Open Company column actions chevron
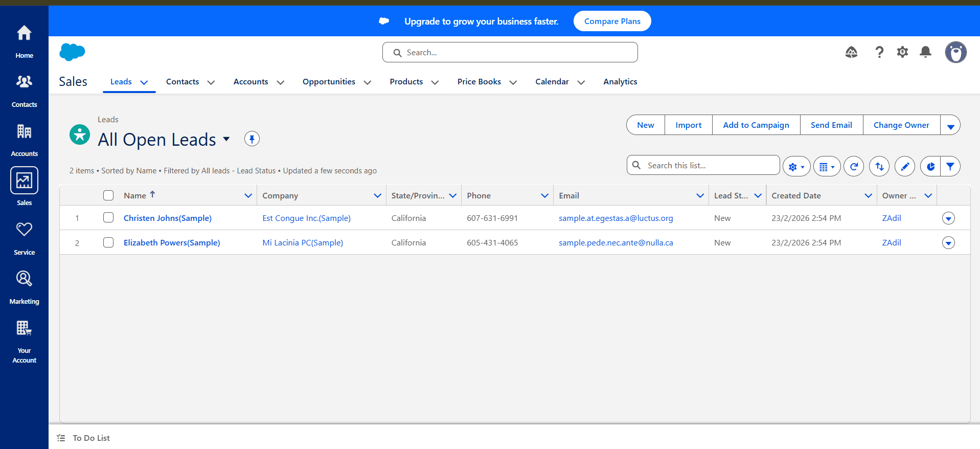 (378, 195)
